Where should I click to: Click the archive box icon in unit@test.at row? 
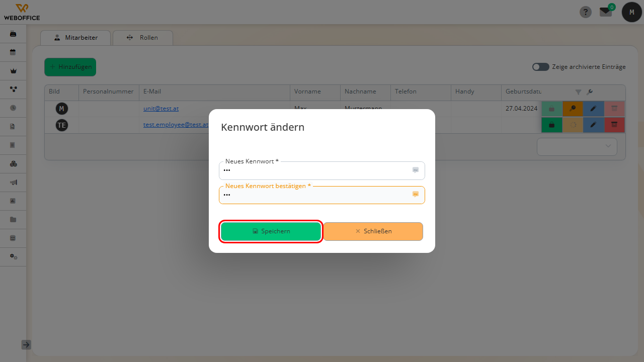[x=614, y=109]
